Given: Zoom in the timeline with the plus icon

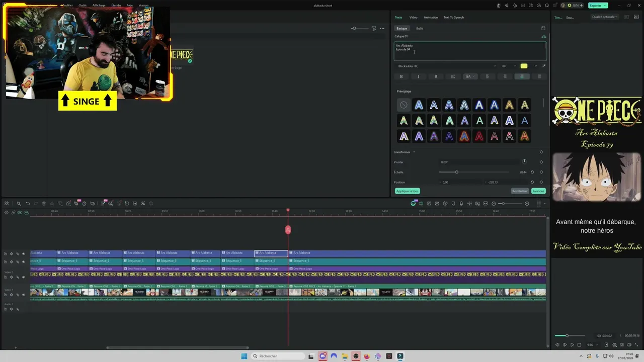Looking at the screenshot, I should 527,204.
